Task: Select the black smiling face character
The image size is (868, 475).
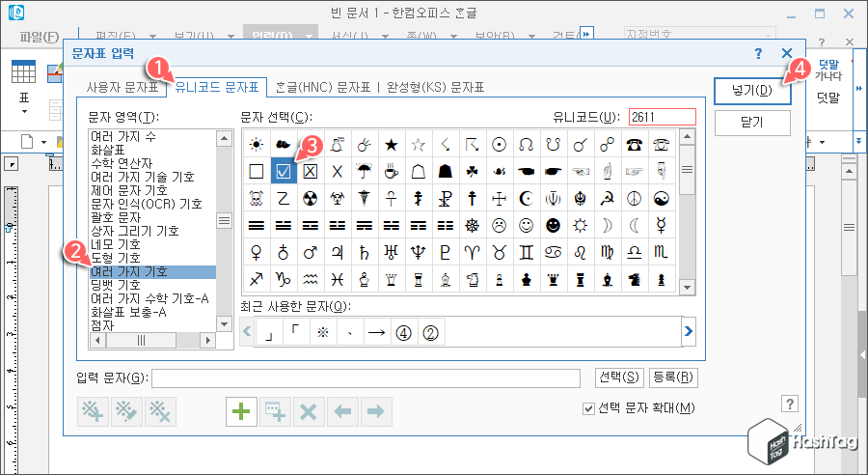Action: pos(553,226)
